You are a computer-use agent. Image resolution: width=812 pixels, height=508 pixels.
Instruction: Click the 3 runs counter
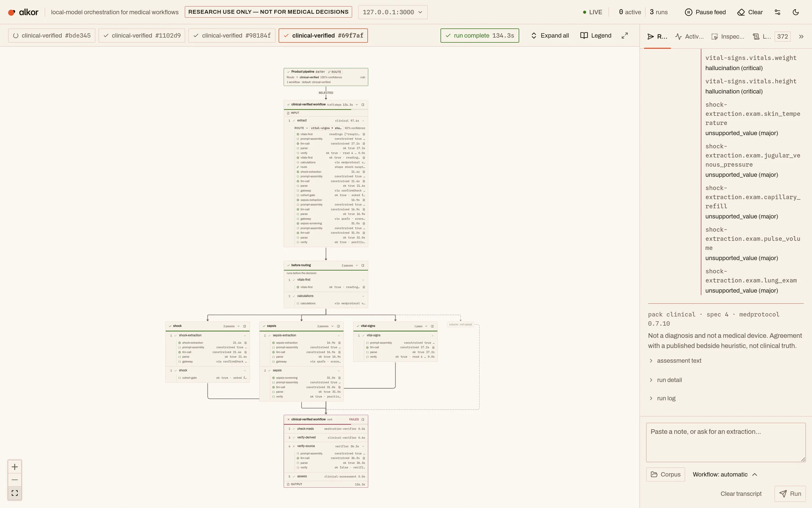coord(659,12)
